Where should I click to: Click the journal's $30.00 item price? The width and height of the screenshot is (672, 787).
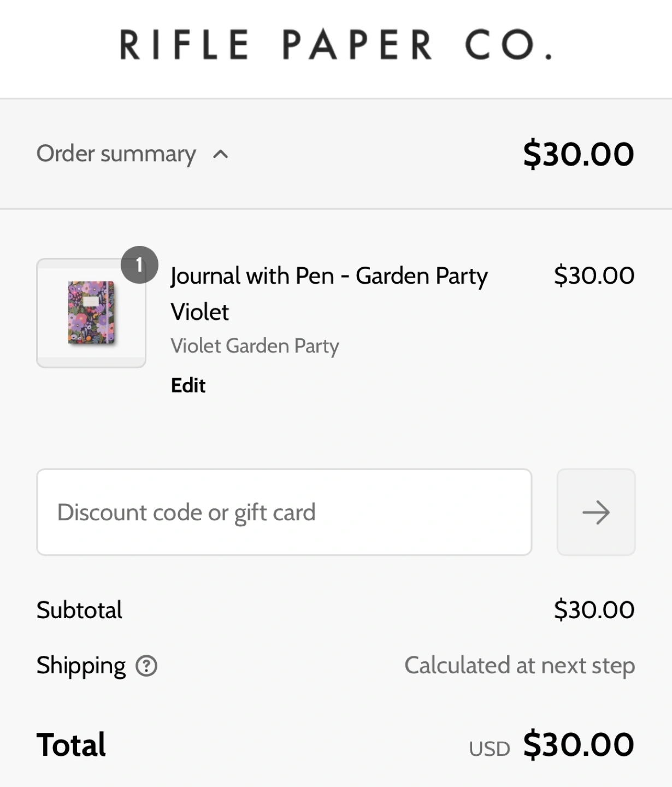[x=594, y=275]
